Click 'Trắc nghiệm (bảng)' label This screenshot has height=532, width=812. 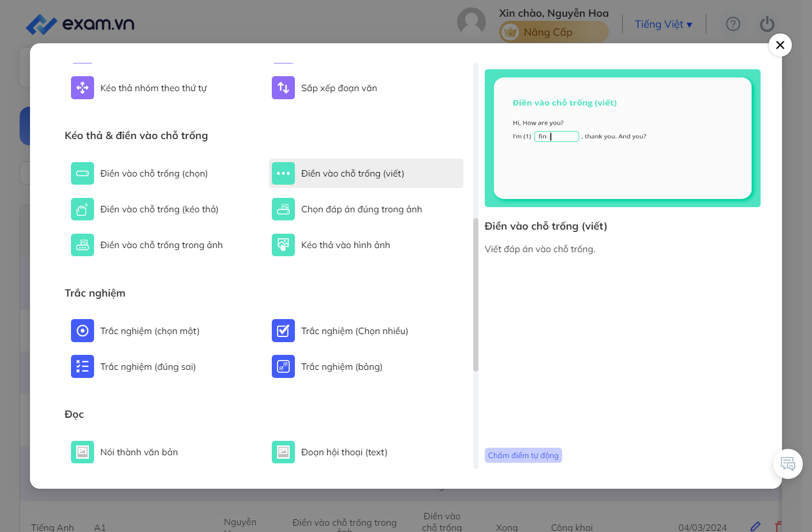point(342,367)
